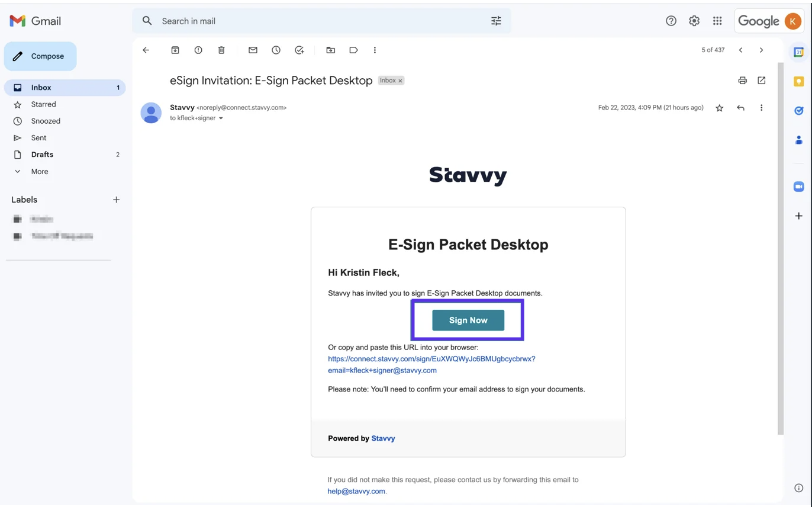The image size is (812, 507).
Task: Reply using the arrow icon
Action: click(x=740, y=108)
